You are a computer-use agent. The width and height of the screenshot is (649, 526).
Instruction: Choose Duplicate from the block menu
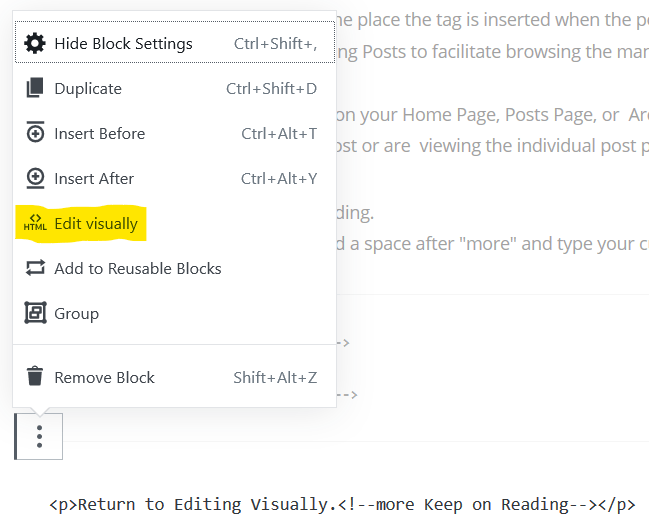pos(88,89)
